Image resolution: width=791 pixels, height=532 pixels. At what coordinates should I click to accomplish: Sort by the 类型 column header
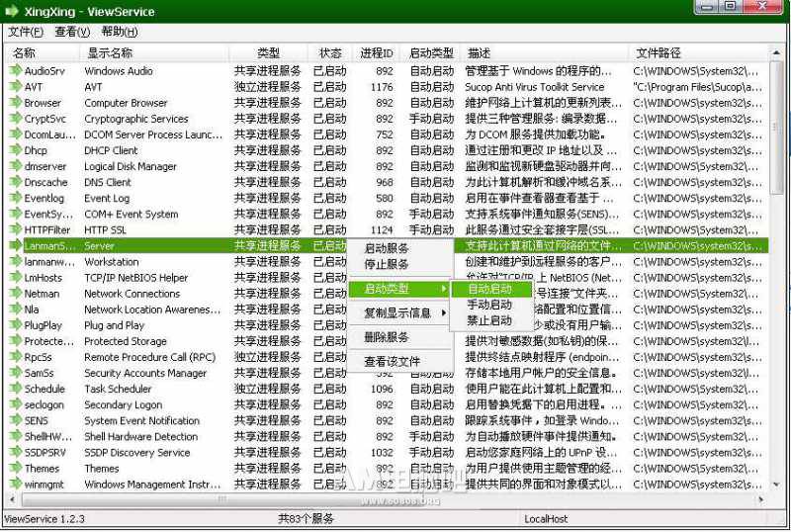(268, 52)
